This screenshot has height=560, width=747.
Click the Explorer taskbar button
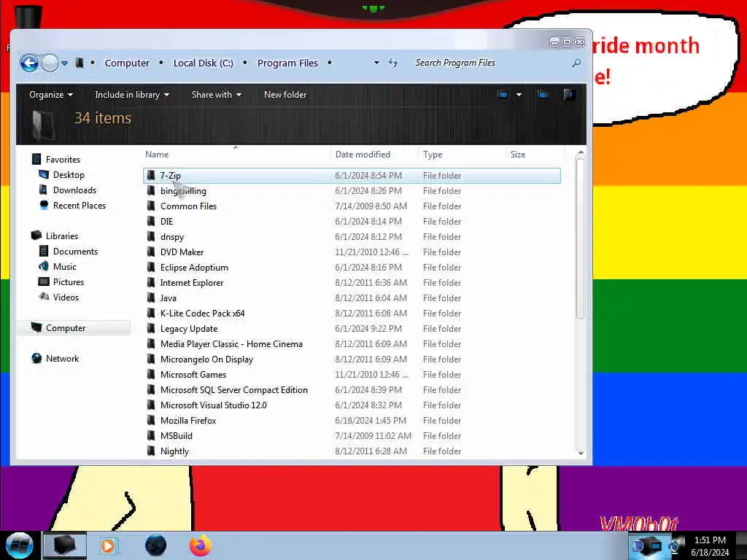click(x=65, y=545)
